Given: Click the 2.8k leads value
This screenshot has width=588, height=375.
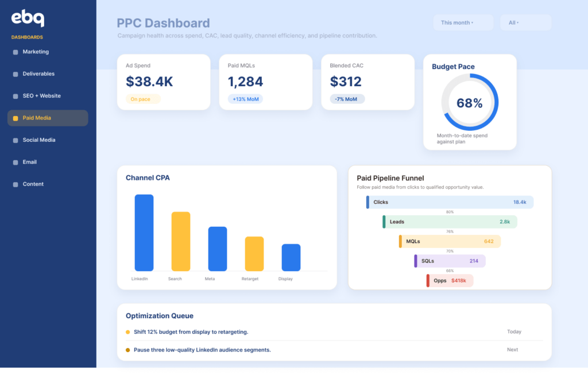Looking at the screenshot, I should (x=505, y=222).
